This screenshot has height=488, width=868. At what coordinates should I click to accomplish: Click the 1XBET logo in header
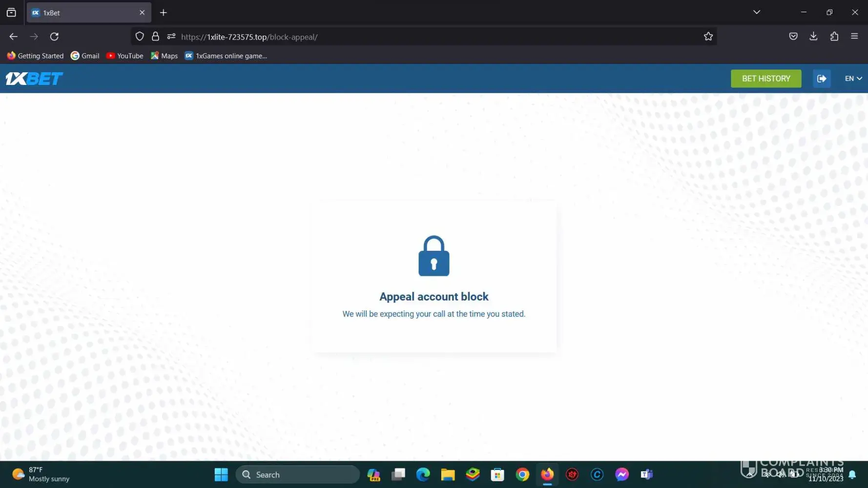click(x=34, y=79)
